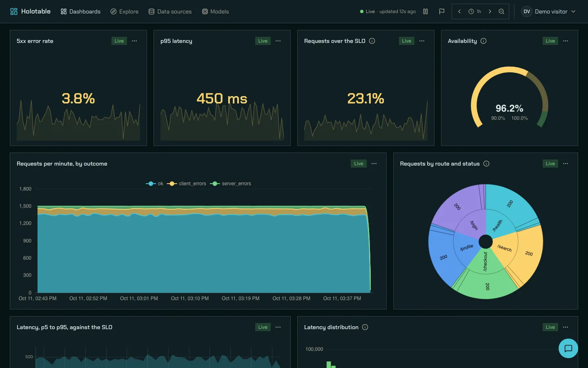Click the flag icon in the top bar

(x=441, y=11)
